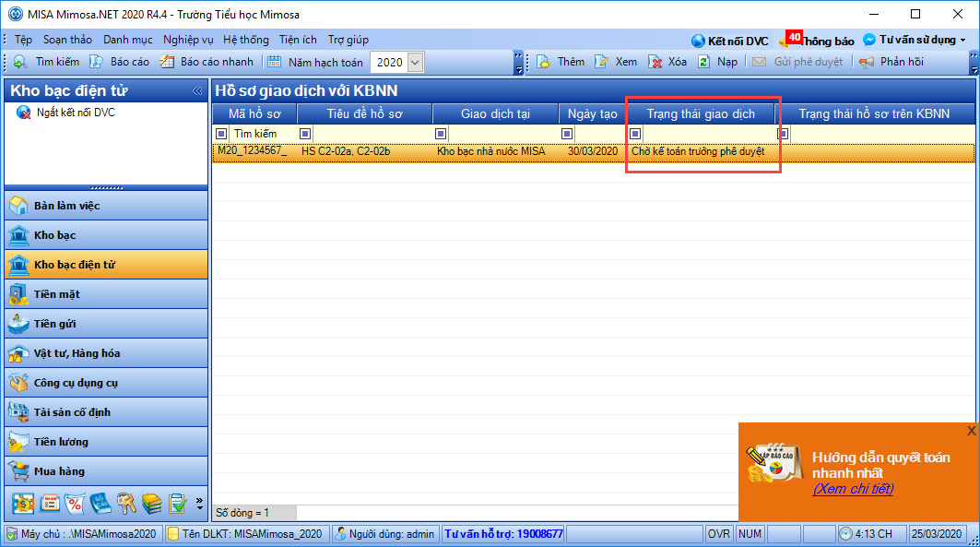Viewport: 980px width, 547px height.
Task: Click the Tìm kiếm filter field
Action: coord(264,134)
